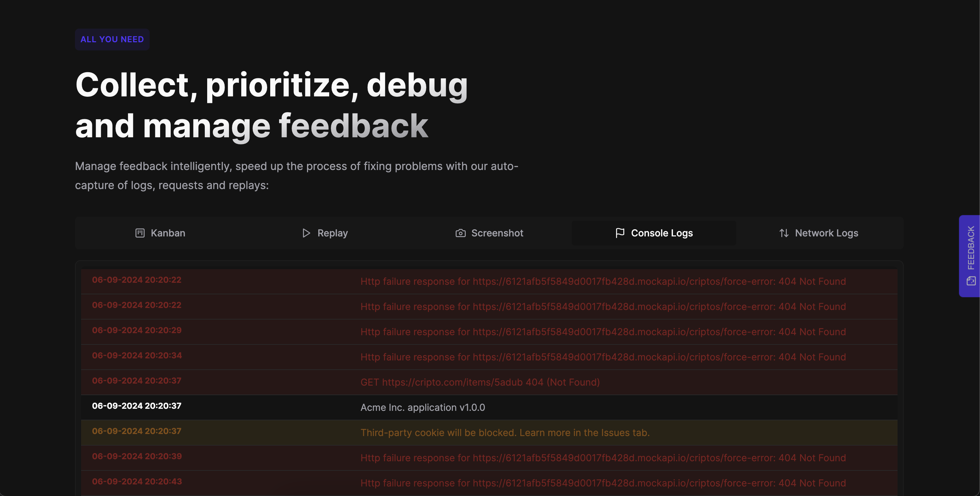Click the Network Logs arrows icon
The image size is (980, 496).
(784, 233)
